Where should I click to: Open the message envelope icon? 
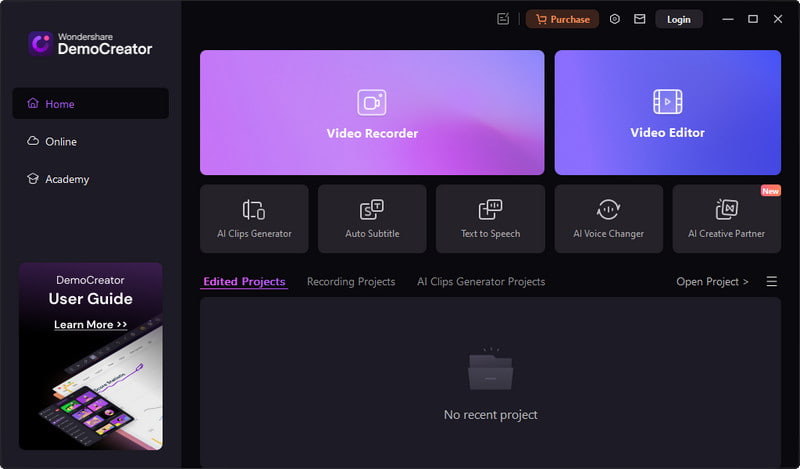pyautogui.click(x=639, y=19)
